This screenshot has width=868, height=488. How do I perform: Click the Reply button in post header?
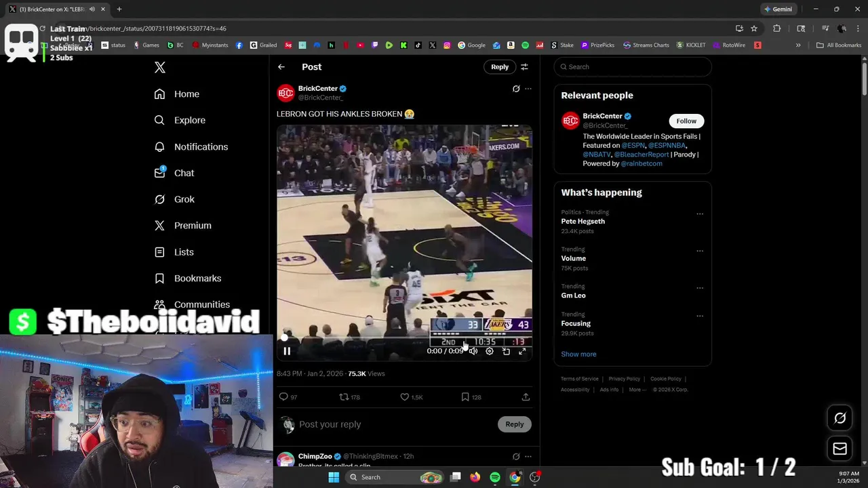pyautogui.click(x=500, y=67)
